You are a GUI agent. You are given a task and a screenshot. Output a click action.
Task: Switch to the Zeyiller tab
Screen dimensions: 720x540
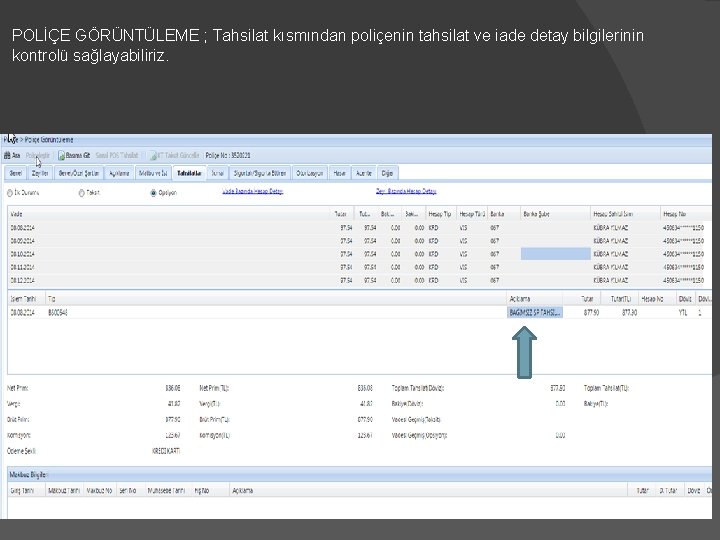click(40, 173)
